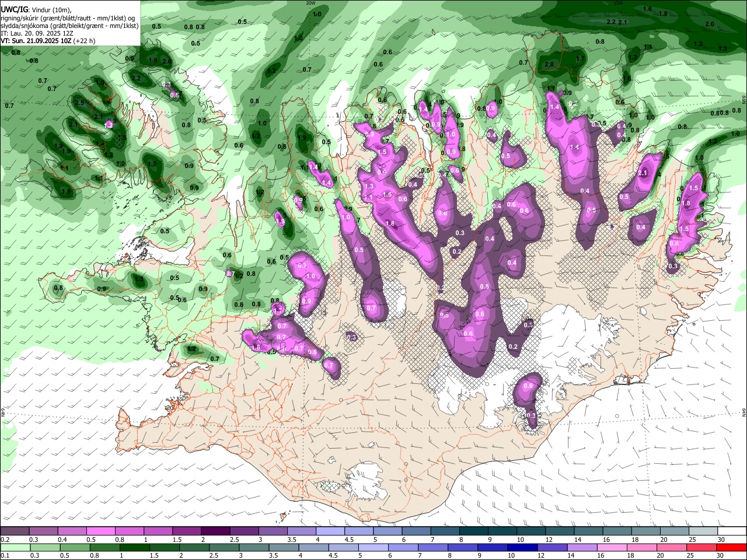Screen dimensions: 747x560
Task: Select the hot pink 20–25 rain swatch
Action: pyautogui.click(x=672, y=547)
